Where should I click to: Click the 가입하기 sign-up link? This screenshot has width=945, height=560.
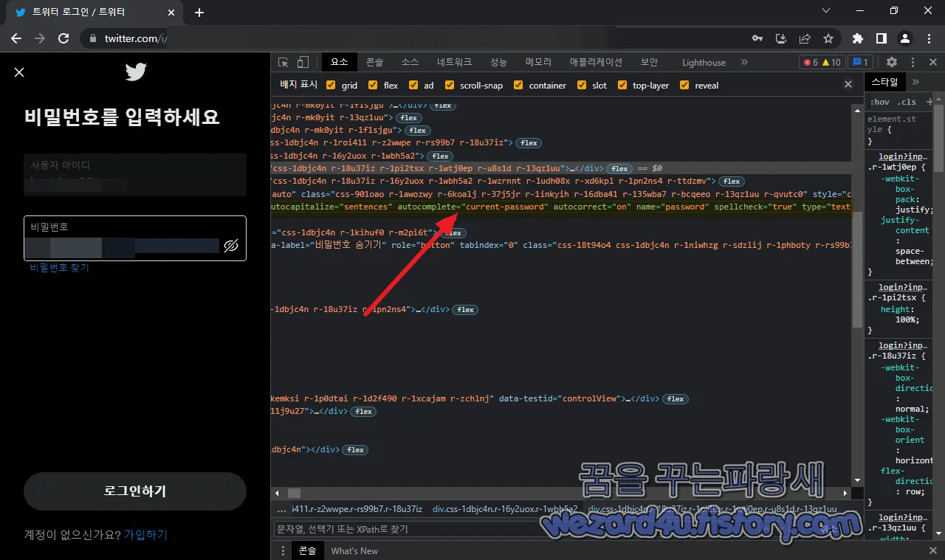pyautogui.click(x=145, y=534)
